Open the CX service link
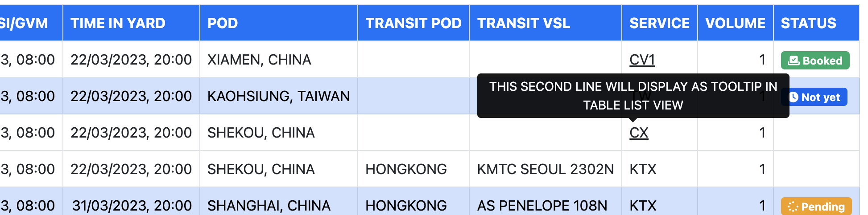This screenshot has height=215, width=868. [x=639, y=133]
